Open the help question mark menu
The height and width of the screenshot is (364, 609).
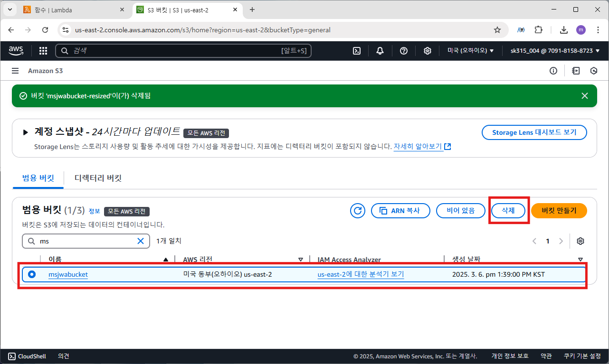[404, 51]
